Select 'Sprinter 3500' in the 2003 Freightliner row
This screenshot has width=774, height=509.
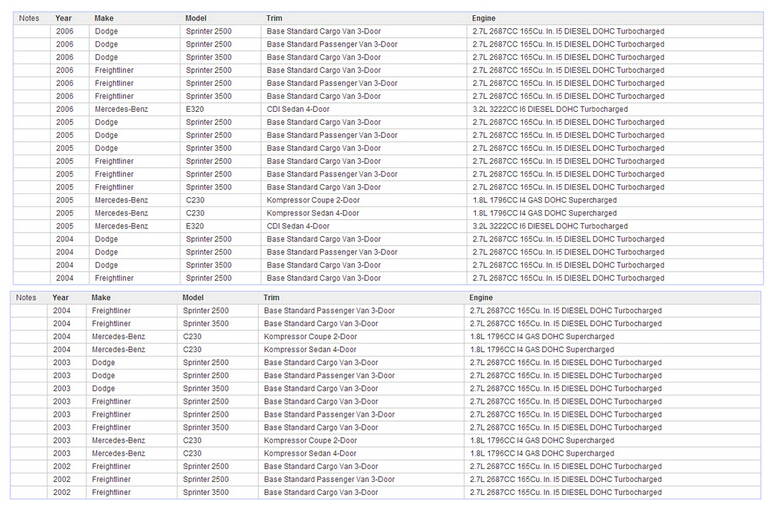(205, 428)
